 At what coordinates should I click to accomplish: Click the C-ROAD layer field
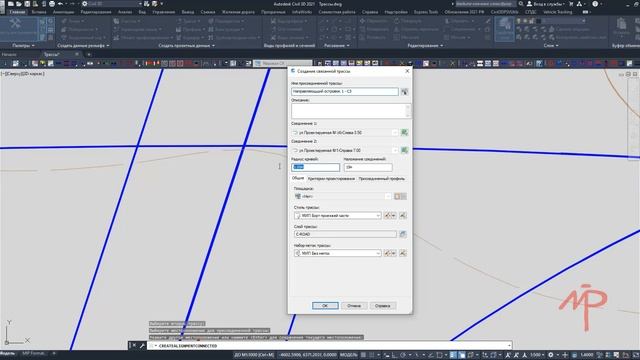(x=345, y=234)
